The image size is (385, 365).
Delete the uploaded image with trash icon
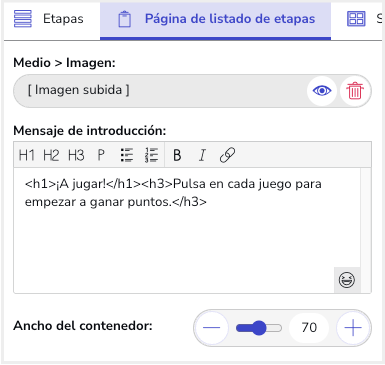click(355, 91)
